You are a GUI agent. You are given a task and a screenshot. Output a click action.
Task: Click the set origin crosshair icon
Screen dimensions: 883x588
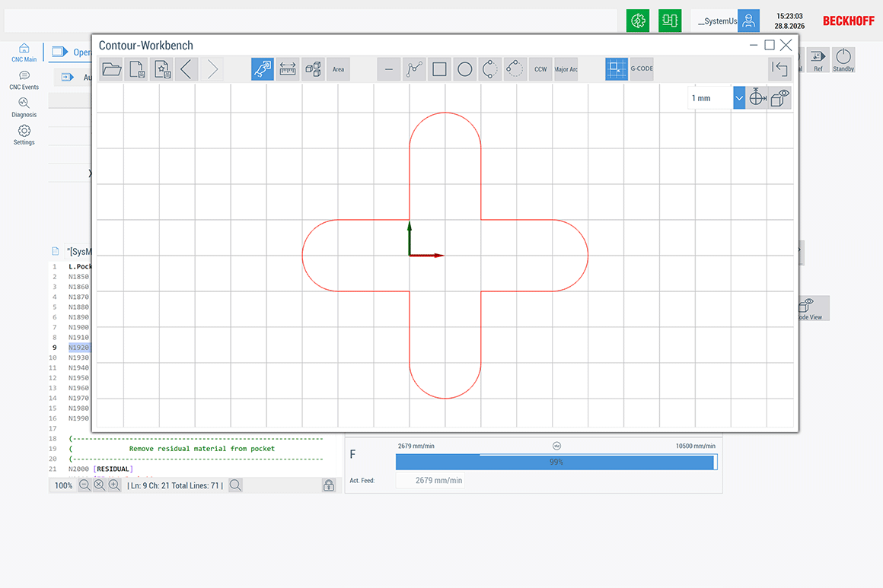[757, 98]
